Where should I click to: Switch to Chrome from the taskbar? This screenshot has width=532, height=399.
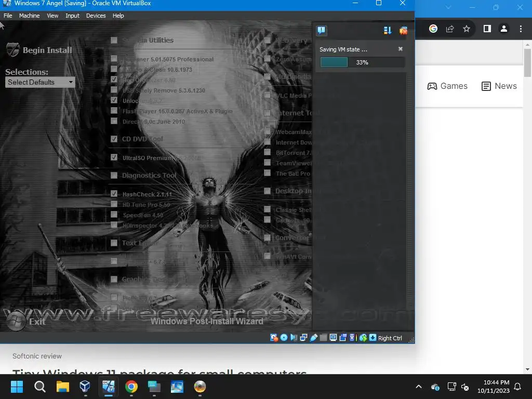pyautogui.click(x=131, y=387)
